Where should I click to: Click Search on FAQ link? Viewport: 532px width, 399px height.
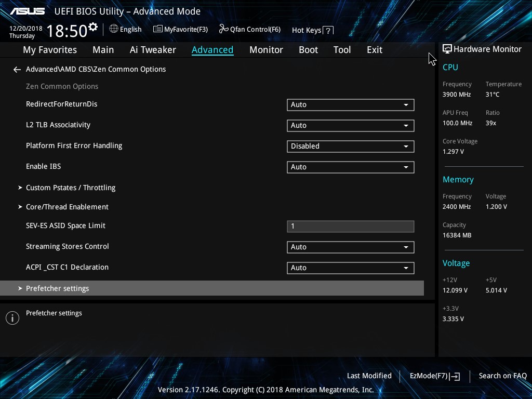pos(503,376)
